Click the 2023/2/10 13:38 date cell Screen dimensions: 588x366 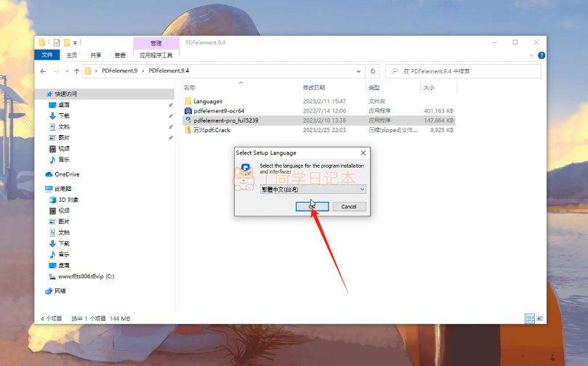coord(324,121)
